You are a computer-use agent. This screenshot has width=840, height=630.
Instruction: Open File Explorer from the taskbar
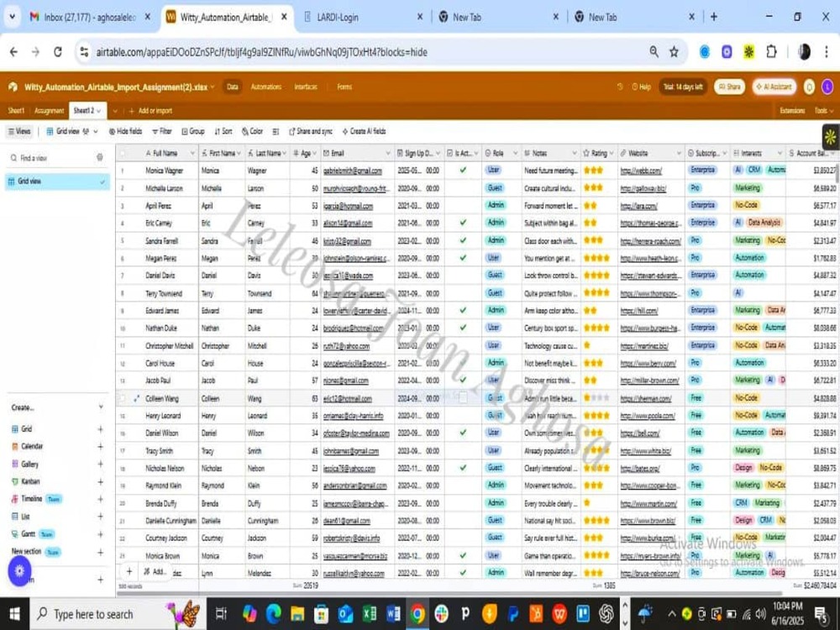[x=297, y=614]
